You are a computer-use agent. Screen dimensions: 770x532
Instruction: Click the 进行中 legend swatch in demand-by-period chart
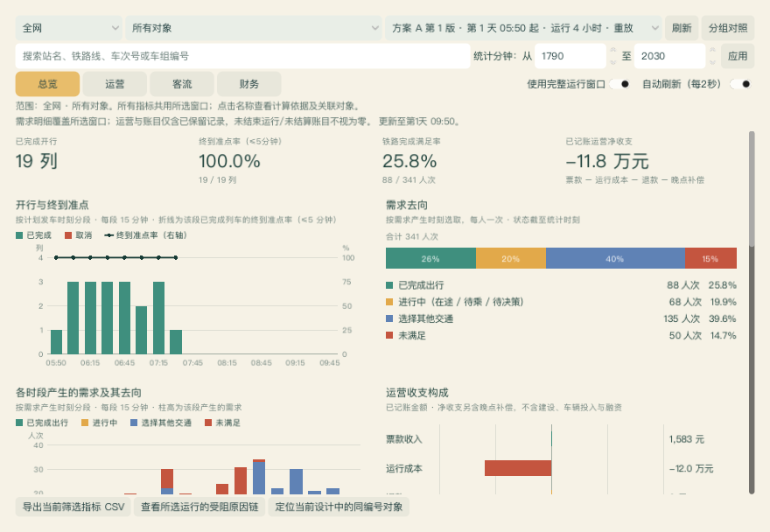tap(85, 423)
